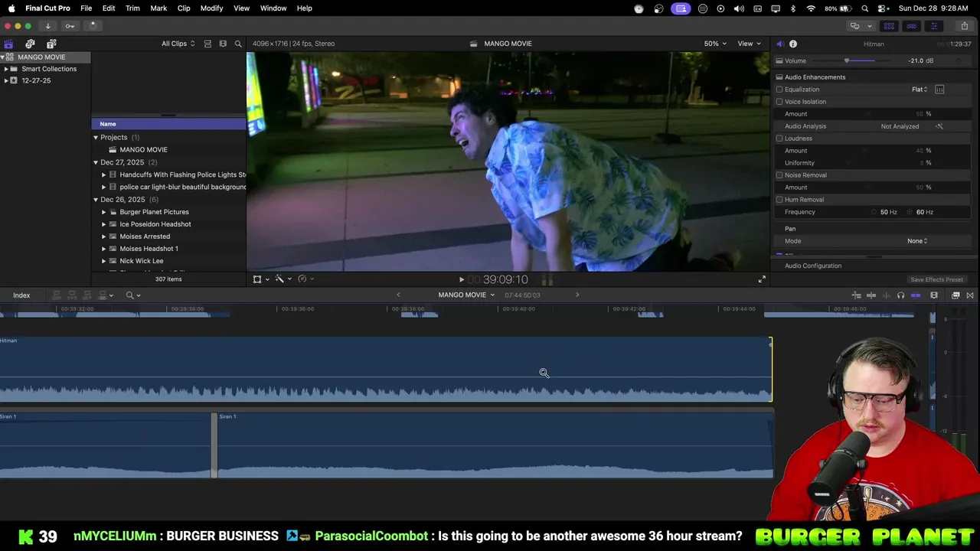The height and width of the screenshot is (551, 980).
Task: Open the Modify menu
Action: pos(211,8)
